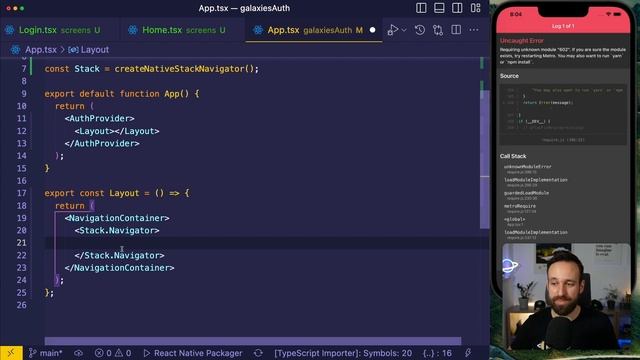Close the App.tsx tab via unsaved dot
640x360 pixels.
[372, 30]
